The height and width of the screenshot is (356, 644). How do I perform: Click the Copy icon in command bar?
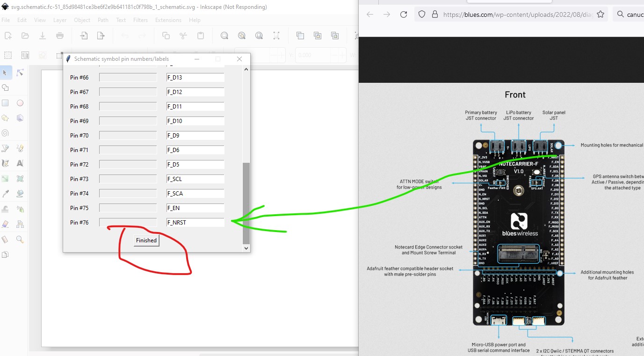[x=166, y=36]
